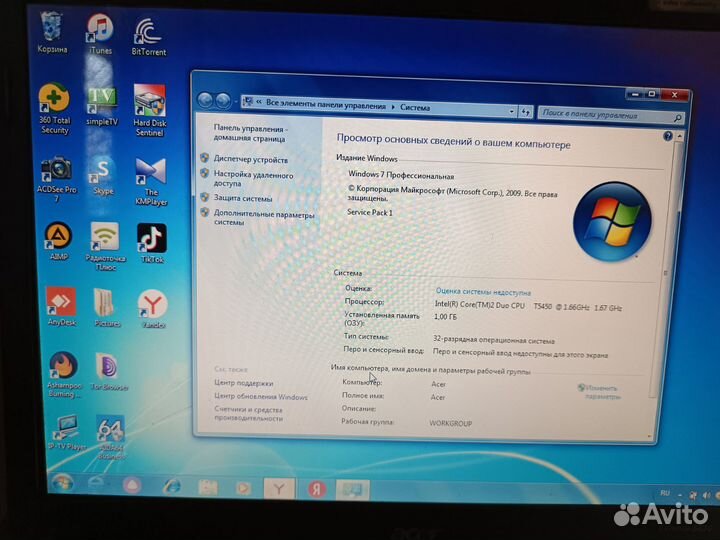Click the control panel search field

coord(606,115)
